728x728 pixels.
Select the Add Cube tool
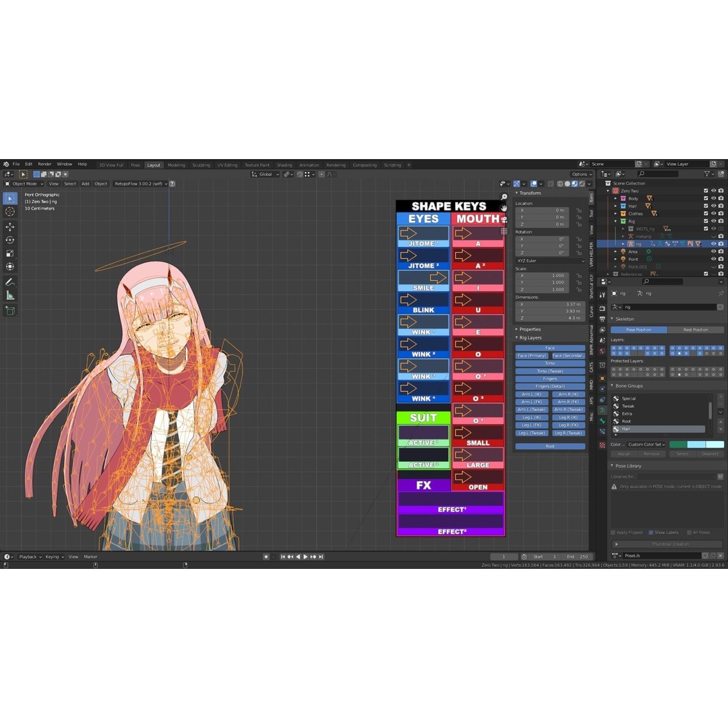click(9, 311)
